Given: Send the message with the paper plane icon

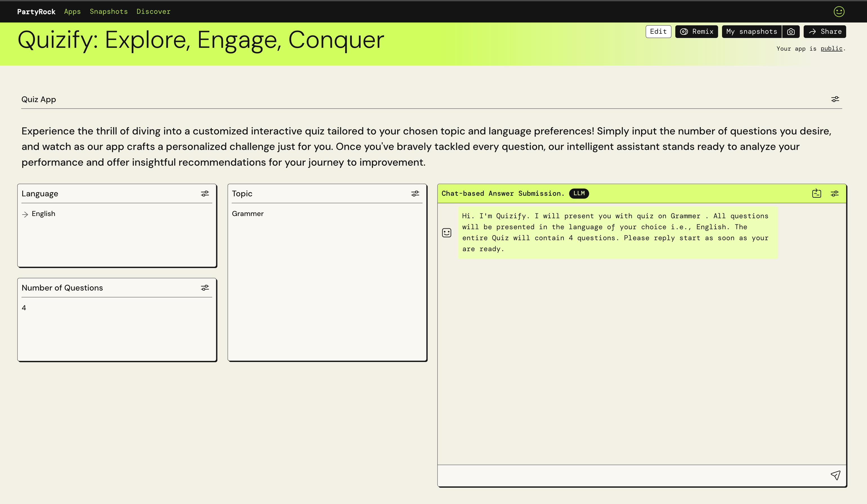Looking at the screenshot, I should [835, 475].
